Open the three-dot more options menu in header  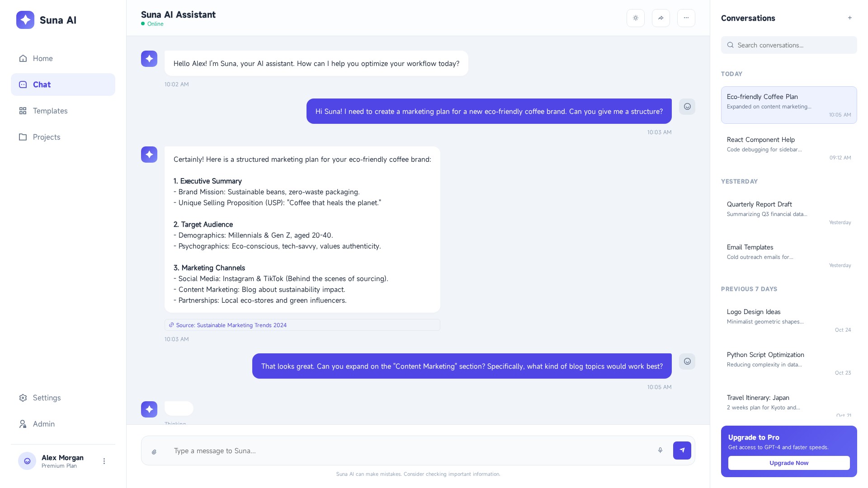pyautogui.click(x=686, y=18)
